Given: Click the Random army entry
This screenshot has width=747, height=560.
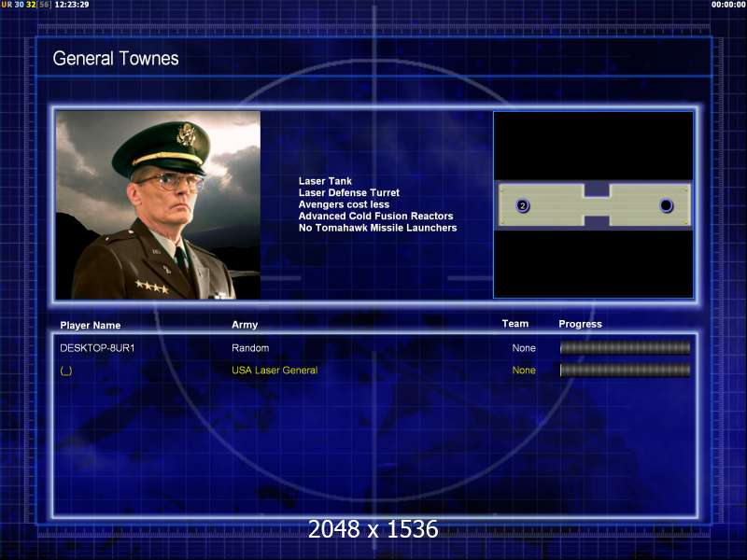Looking at the screenshot, I should [250, 348].
